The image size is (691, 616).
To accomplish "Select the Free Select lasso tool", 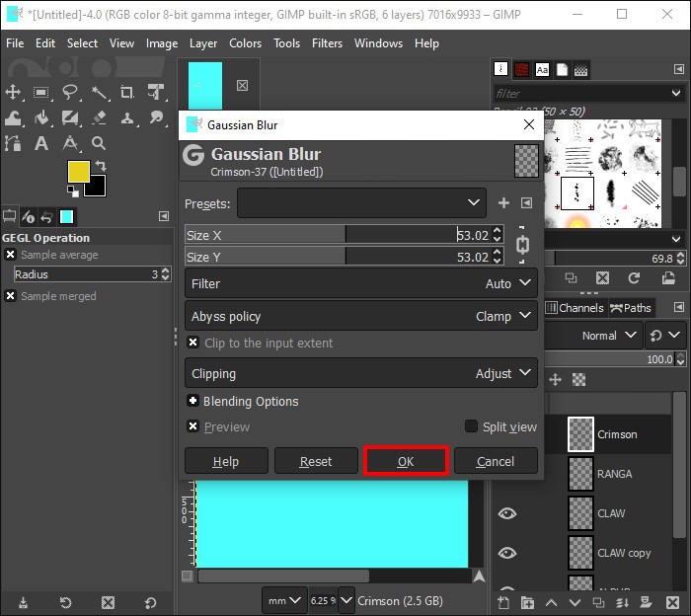I will tap(70, 92).
